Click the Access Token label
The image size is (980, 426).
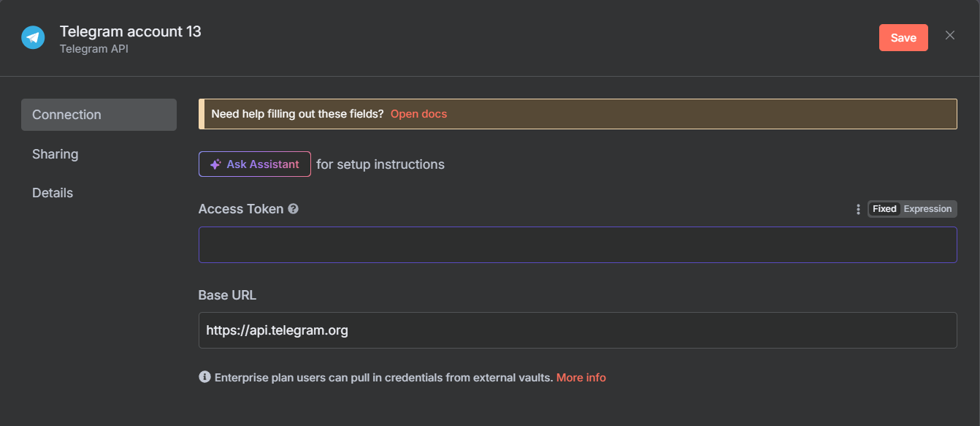tap(241, 209)
